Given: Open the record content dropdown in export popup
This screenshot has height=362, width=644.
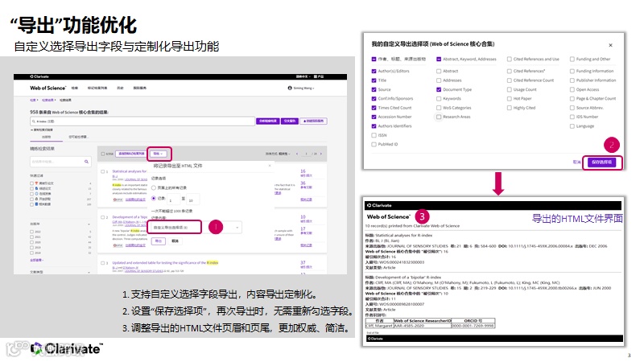Looking at the screenshot, I should pos(195,228).
